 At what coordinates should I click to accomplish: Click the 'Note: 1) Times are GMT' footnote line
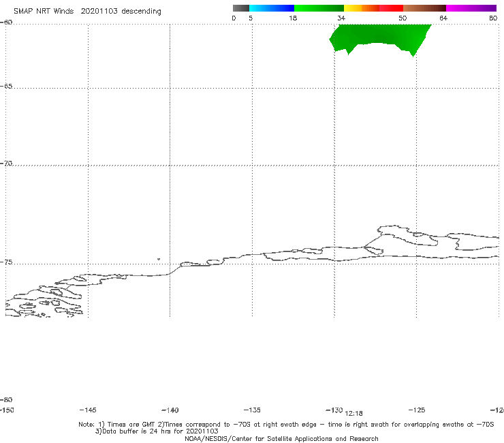(x=286, y=425)
